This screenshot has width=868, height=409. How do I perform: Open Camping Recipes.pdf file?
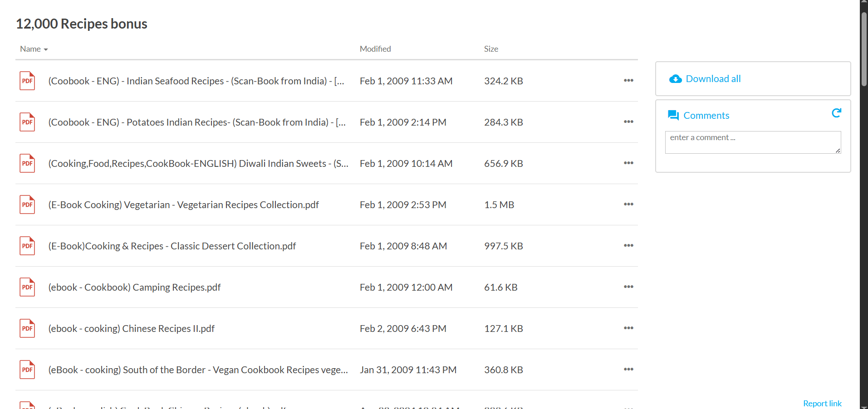pyautogui.click(x=134, y=287)
